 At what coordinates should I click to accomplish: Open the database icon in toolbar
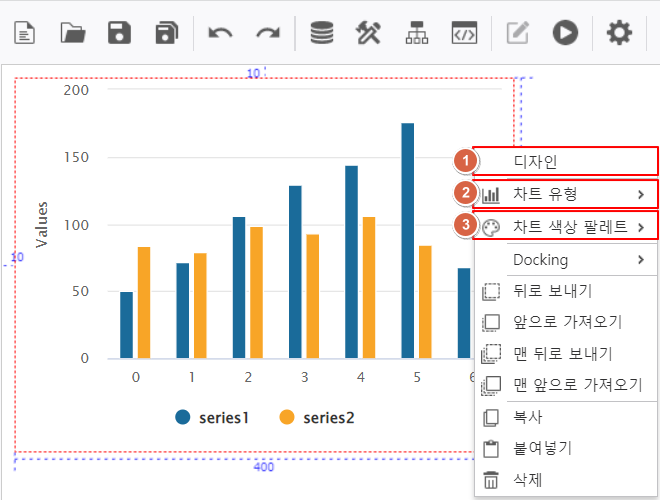click(321, 32)
